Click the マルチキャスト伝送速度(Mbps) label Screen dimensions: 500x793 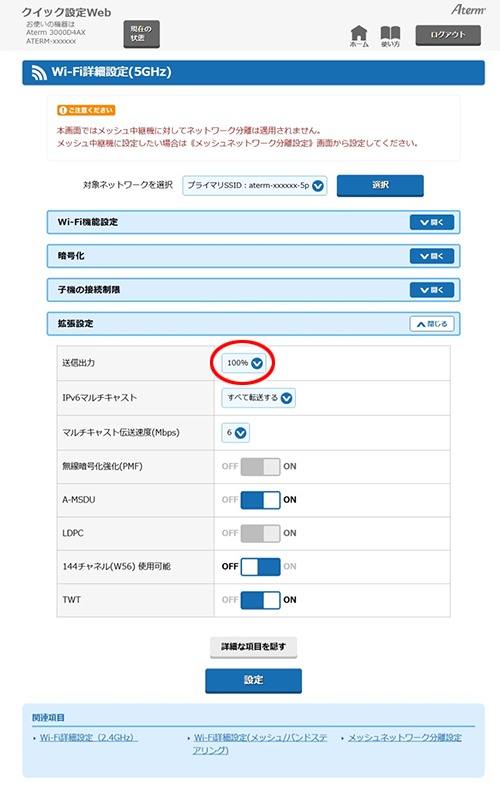[x=121, y=433]
